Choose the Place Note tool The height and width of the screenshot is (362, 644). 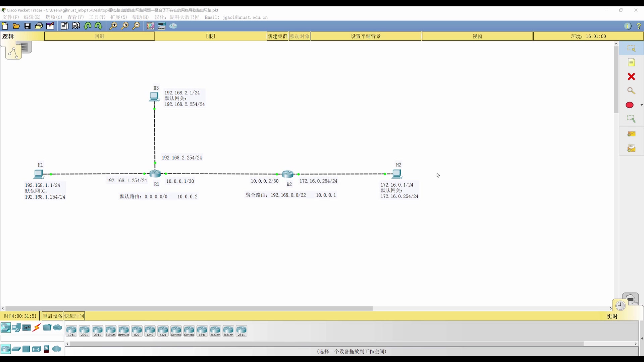(x=631, y=63)
